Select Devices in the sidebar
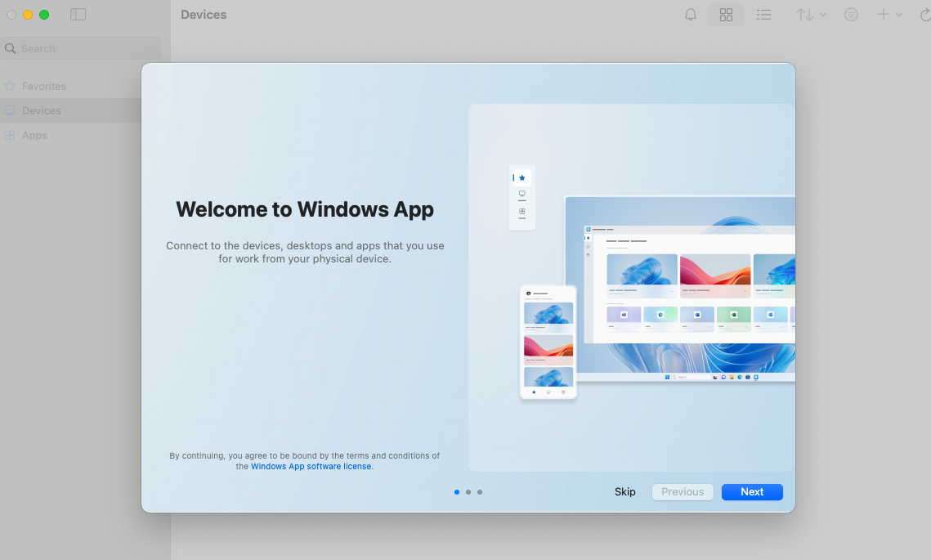Viewport: 931px width, 560px height. point(70,110)
